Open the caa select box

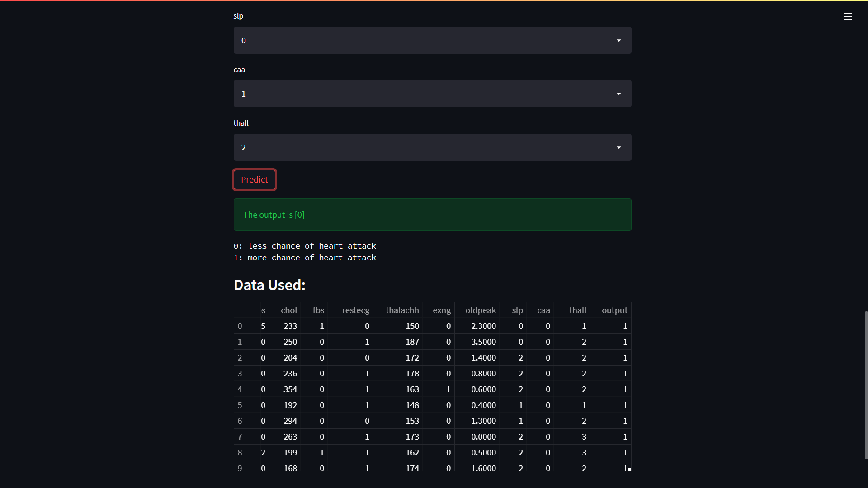click(425, 94)
